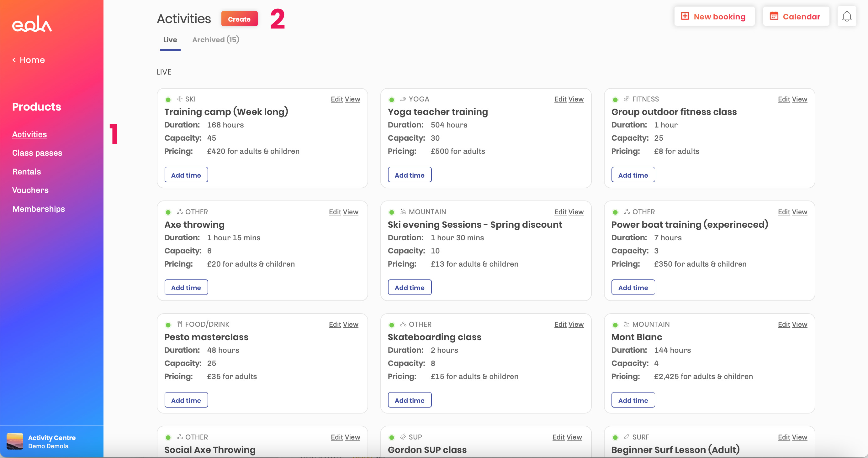Viewport: 868px width, 458px height.
Task: Add time to Ski evening Sessions
Action: pyautogui.click(x=410, y=287)
